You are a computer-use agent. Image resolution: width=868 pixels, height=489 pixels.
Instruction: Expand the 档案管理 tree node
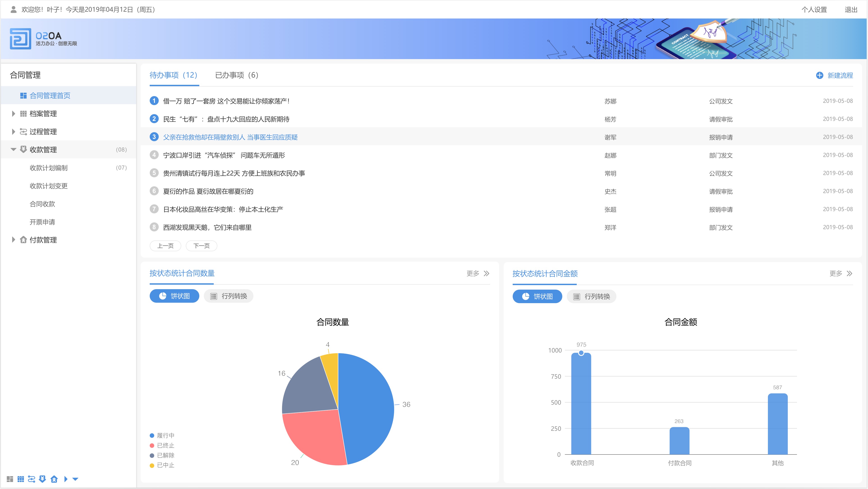(14, 114)
